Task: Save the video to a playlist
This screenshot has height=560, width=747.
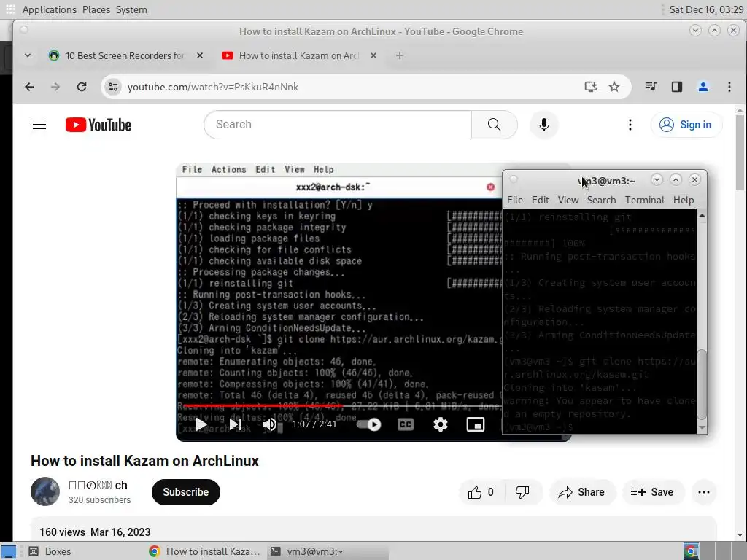Action: coord(653,492)
